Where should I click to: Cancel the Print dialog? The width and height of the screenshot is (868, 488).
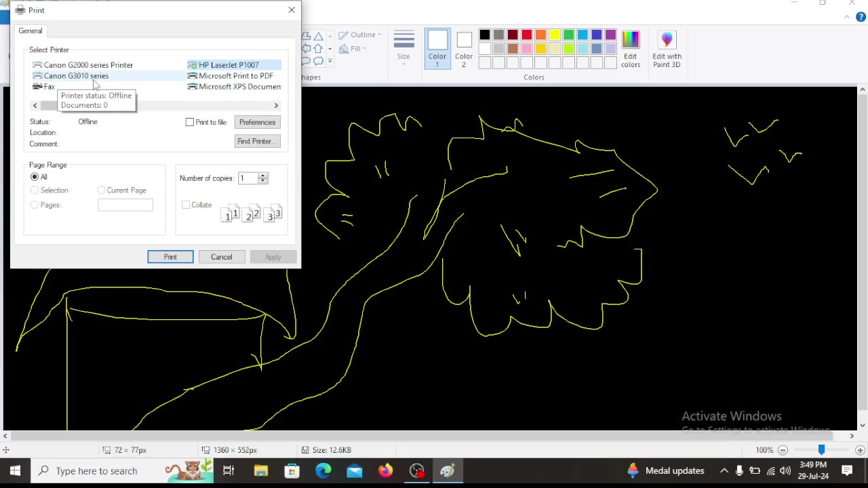pyautogui.click(x=221, y=257)
